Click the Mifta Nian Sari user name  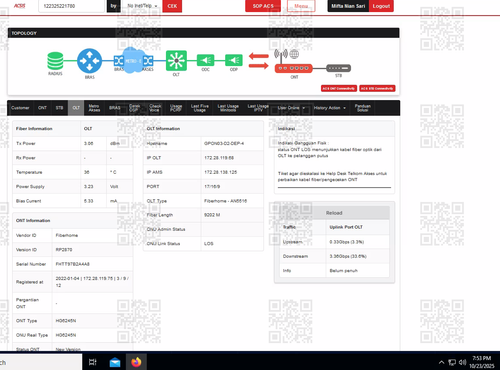[348, 6]
